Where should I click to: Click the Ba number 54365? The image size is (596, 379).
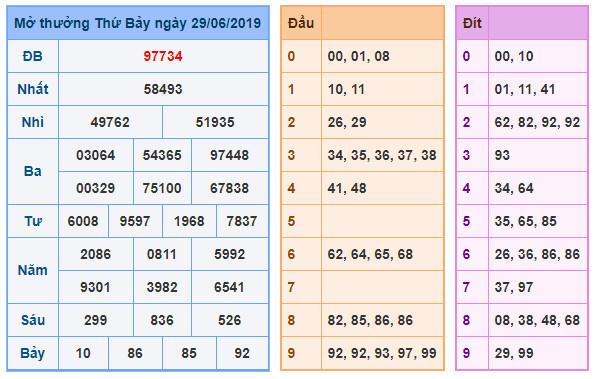click(162, 155)
